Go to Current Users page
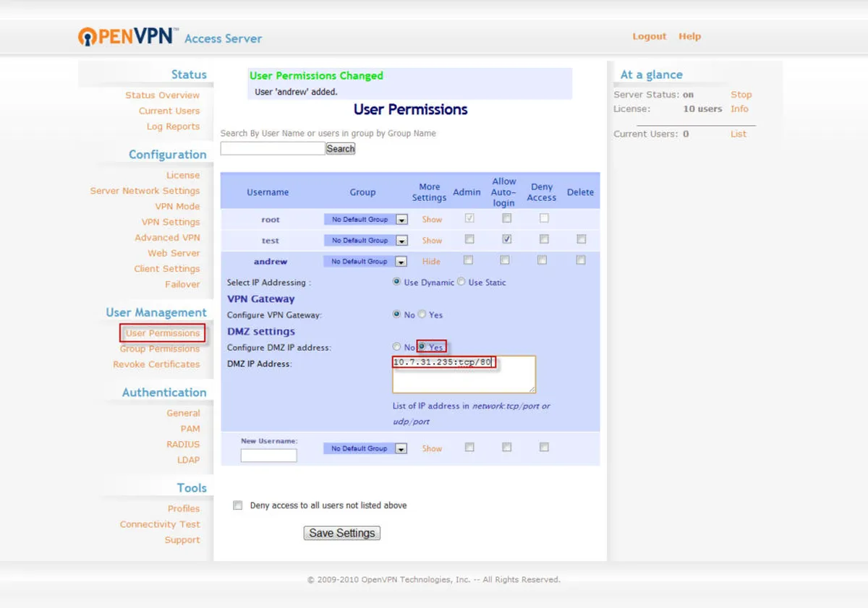The image size is (868, 608). [x=169, y=111]
